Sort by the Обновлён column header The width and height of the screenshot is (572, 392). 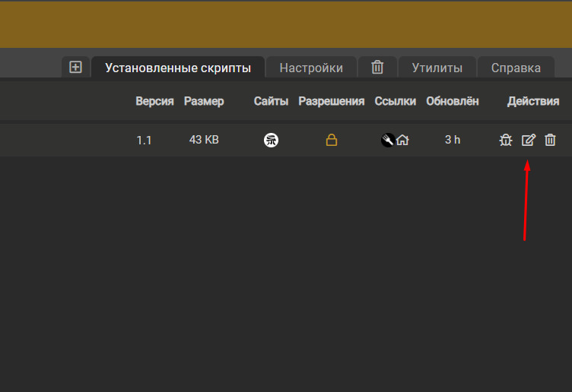[453, 101]
